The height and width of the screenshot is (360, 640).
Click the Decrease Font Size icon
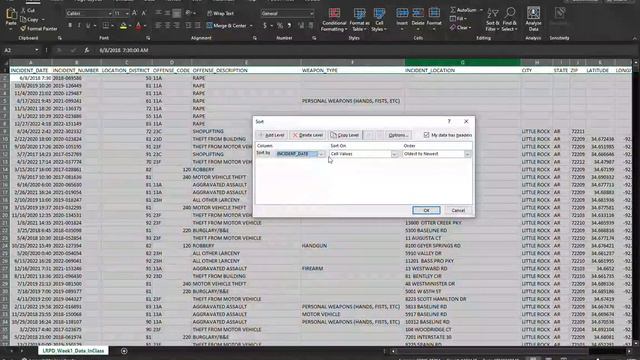(x=143, y=13)
